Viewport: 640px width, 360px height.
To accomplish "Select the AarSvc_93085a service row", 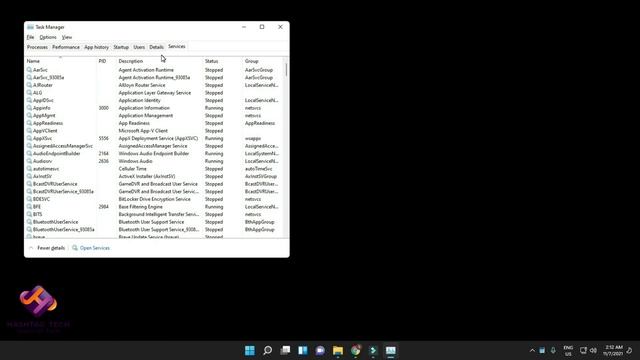I will (x=154, y=78).
